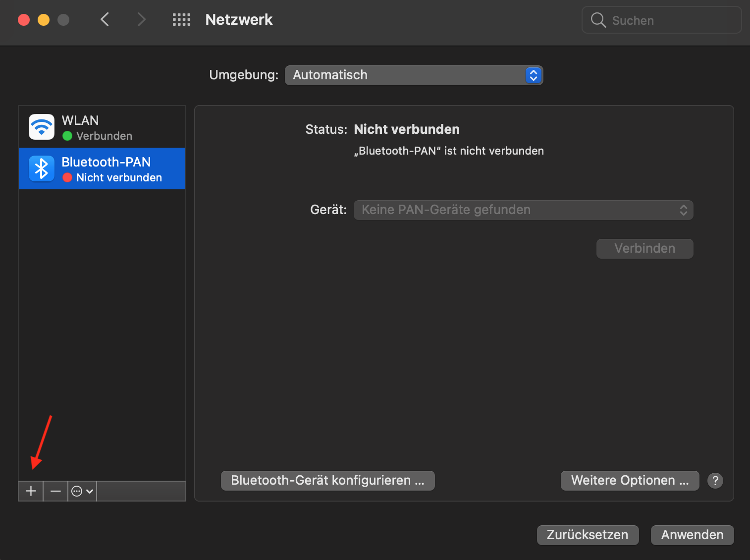Click Zurücksetzen to revert changes
750x560 pixels.
coord(588,535)
